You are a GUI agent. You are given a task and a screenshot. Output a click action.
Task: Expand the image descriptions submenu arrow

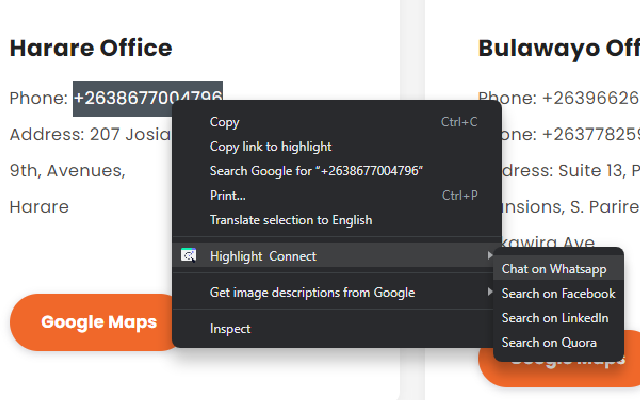(x=489, y=293)
